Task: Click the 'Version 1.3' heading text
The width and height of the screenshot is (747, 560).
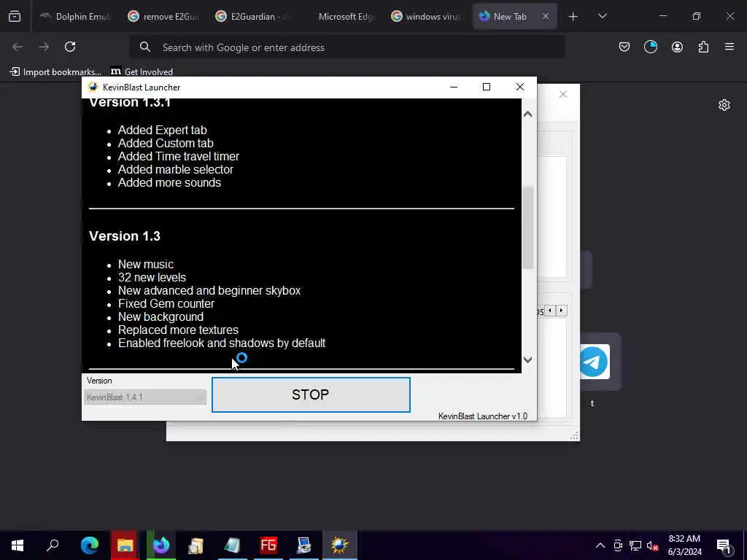Action: pyautogui.click(x=125, y=236)
